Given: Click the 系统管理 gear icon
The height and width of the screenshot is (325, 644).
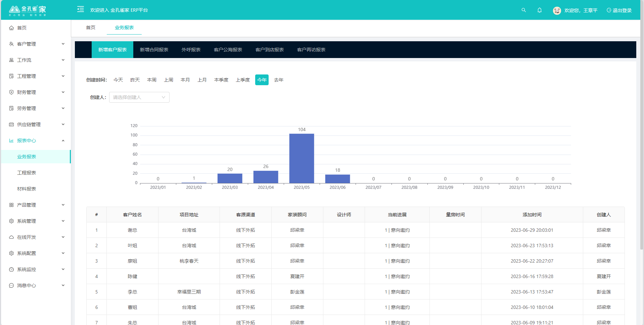Looking at the screenshot, I should (x=11, y=221).
